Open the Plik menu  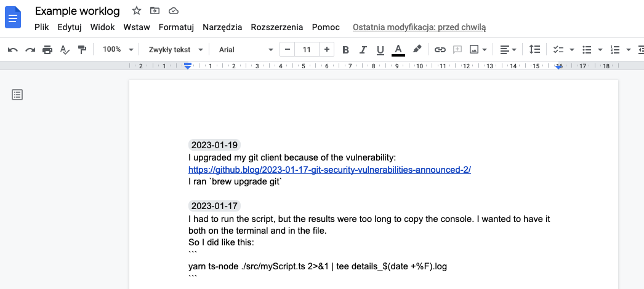point(42,28)
